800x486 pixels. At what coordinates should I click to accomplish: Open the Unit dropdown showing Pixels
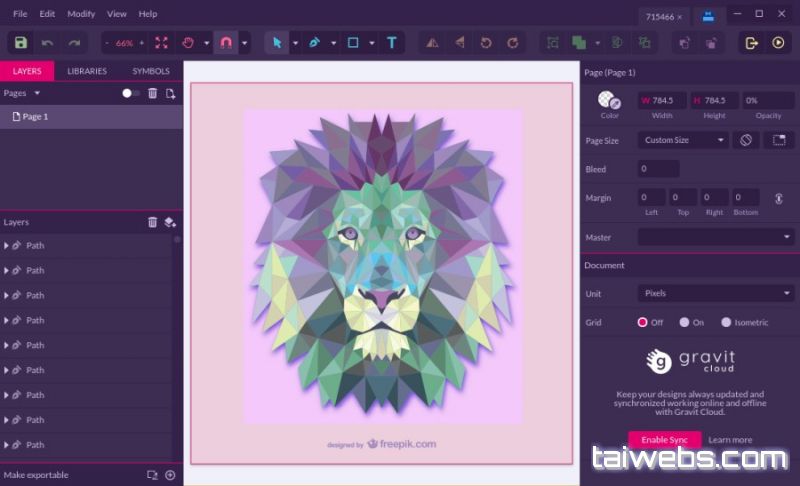tap(716, 294)
